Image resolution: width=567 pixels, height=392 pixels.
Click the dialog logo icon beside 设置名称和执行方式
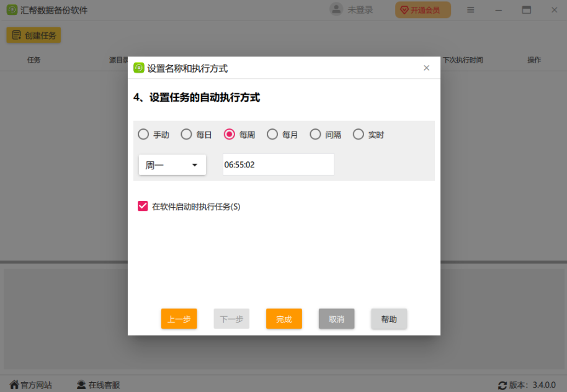point(139,68)
